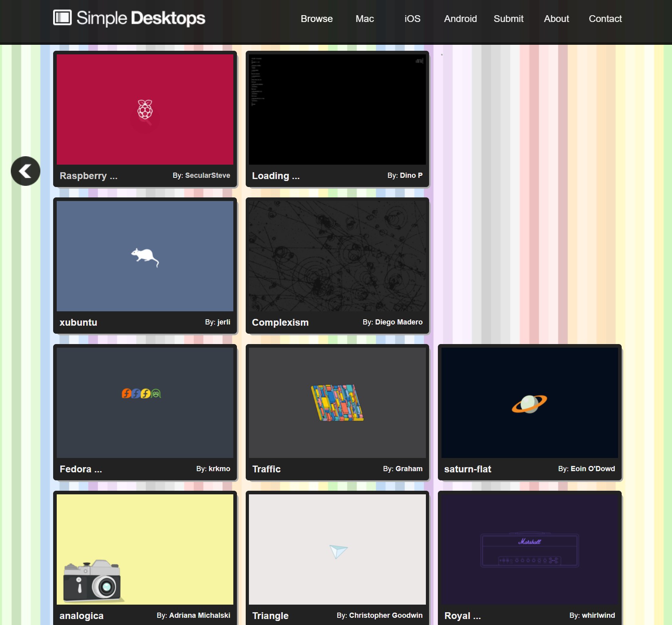
Task: Open the Contact page
Action: pyautogui.click(x=605, y=18)
